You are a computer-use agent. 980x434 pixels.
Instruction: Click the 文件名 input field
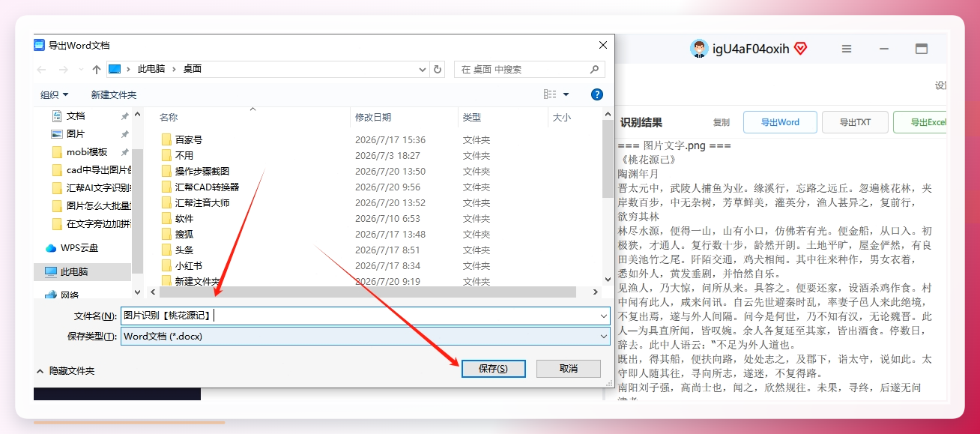tap(366, 316)
